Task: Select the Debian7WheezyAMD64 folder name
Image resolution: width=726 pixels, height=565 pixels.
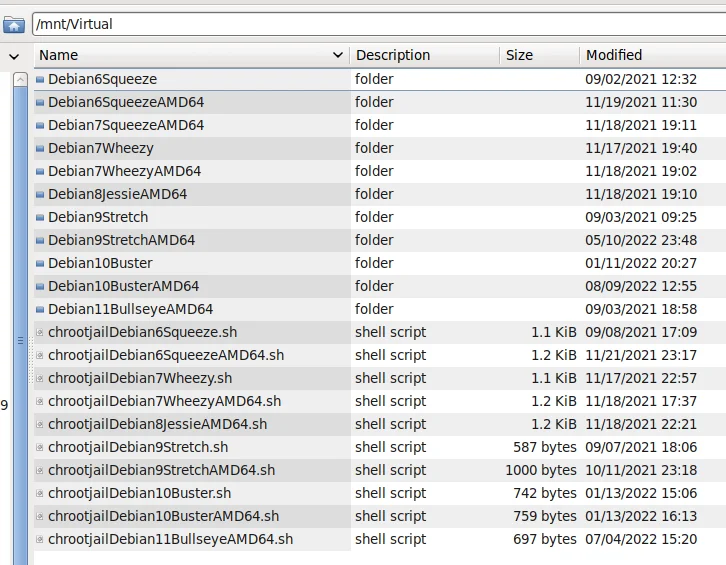Action: pos(125,171)
